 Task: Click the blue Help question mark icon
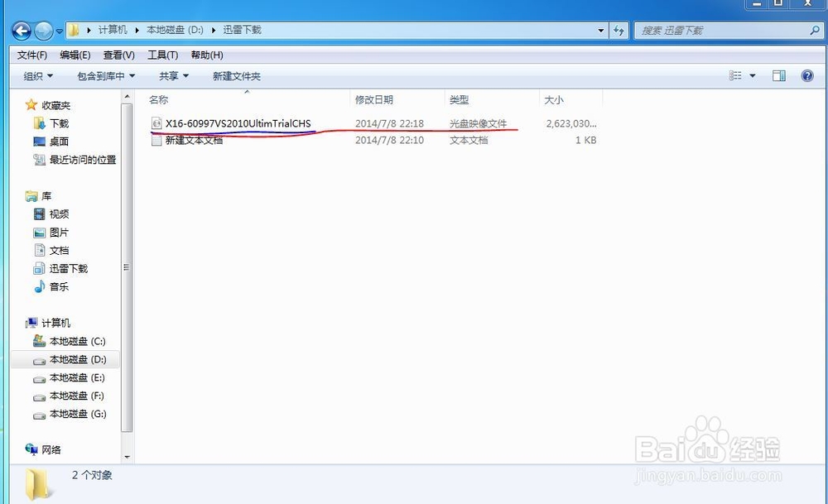[806, 76]
